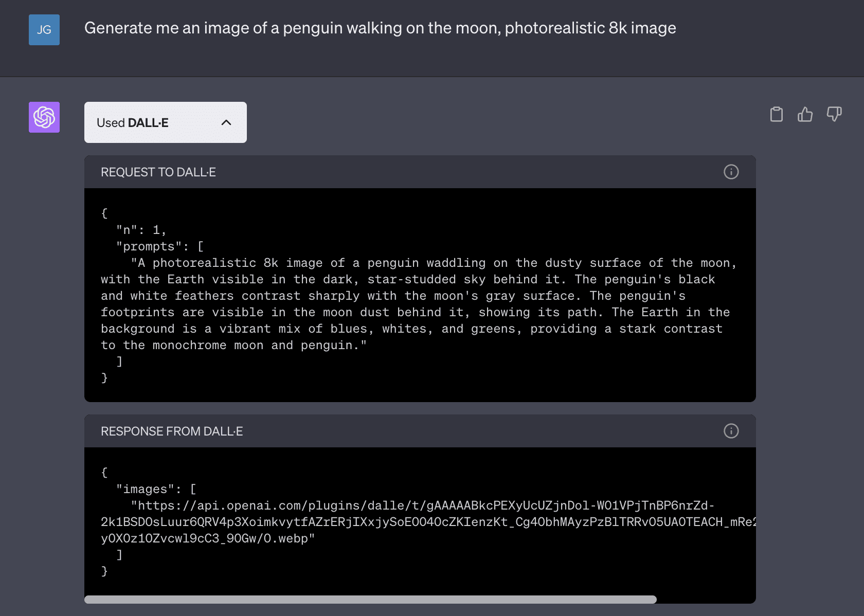
Task: Copy the response with the clipboard icon
Action: coord(777,114)
